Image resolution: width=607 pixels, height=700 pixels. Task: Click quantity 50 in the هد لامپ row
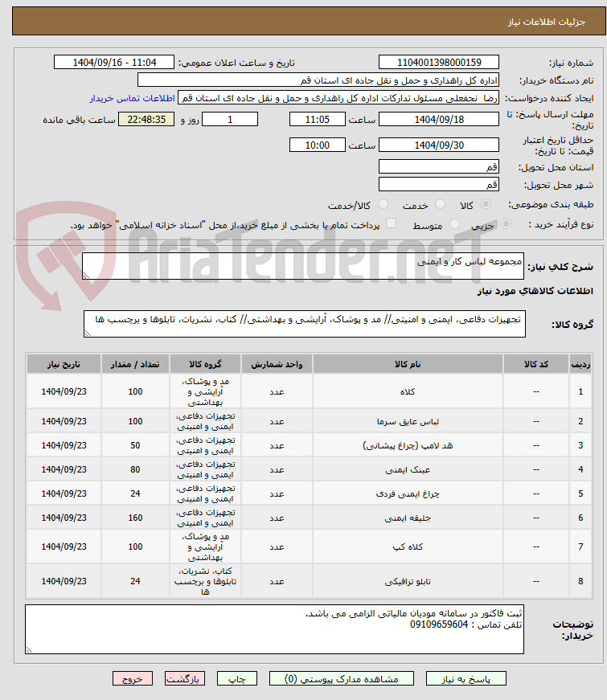[135, 445]
